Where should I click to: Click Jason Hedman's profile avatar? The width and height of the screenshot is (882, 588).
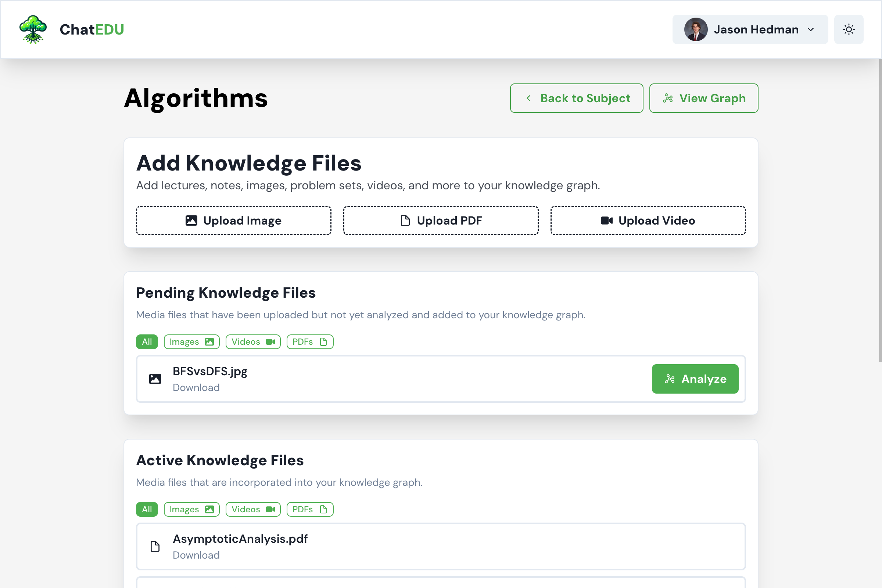pos(696,29)
